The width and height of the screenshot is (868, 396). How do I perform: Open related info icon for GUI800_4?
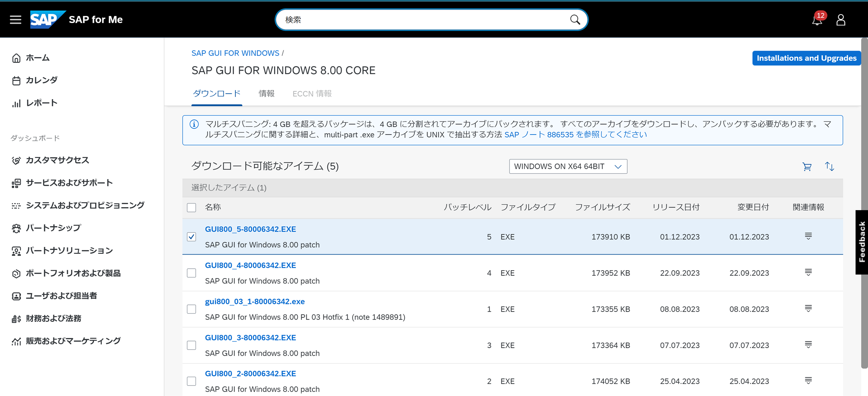coord(808,272)
